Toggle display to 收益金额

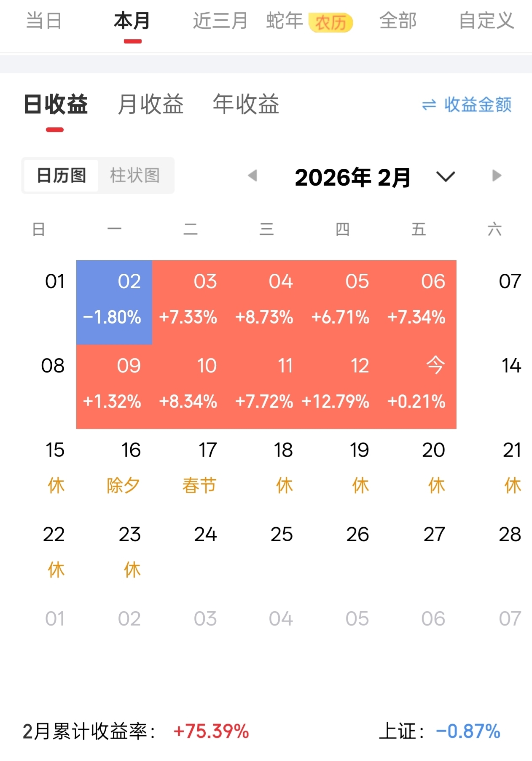click(477, 105)
